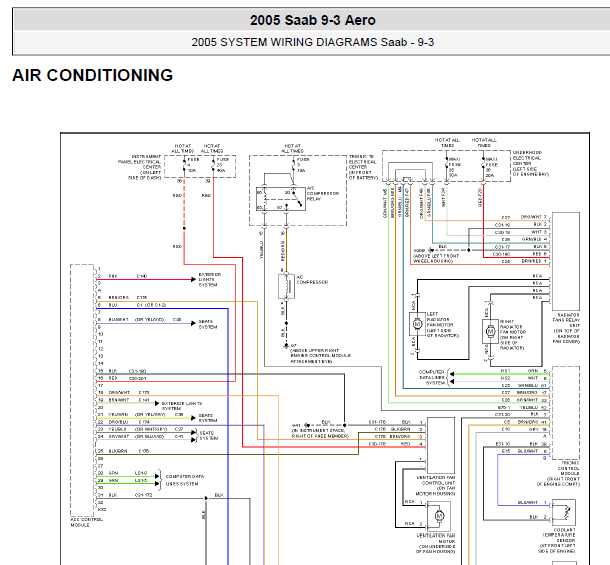Click the "ACC CONTROL MODULE" label
Image resolution: width=610 pixels, height=565 pixels.
(86, 522)
